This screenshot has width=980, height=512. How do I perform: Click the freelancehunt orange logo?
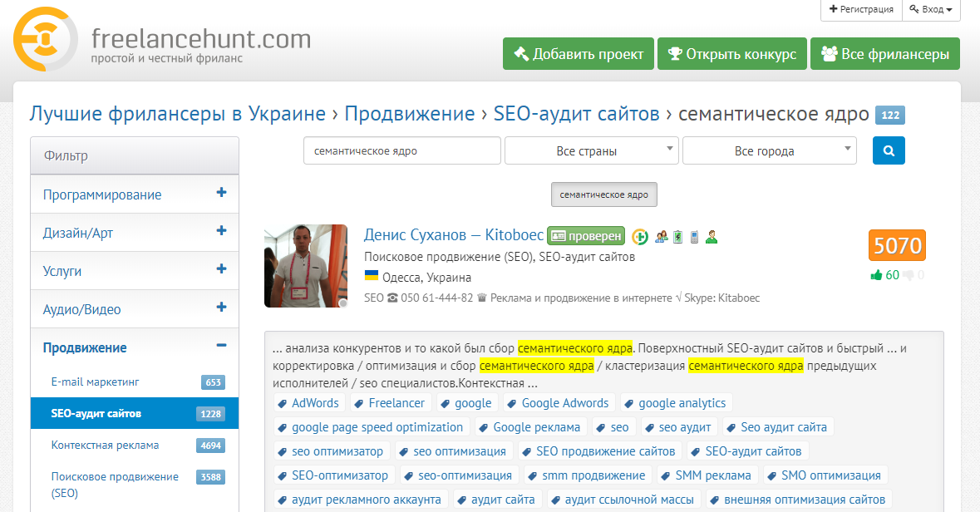(x=44, y=39)
